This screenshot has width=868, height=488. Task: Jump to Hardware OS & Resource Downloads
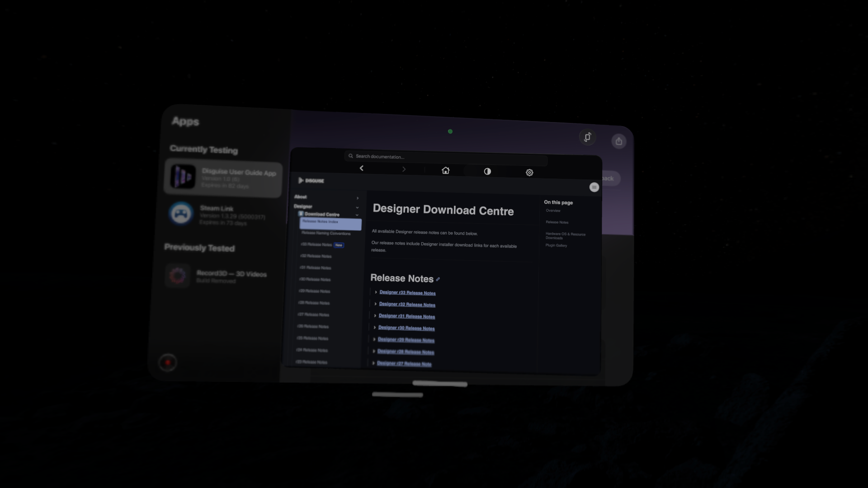(565, 236)
